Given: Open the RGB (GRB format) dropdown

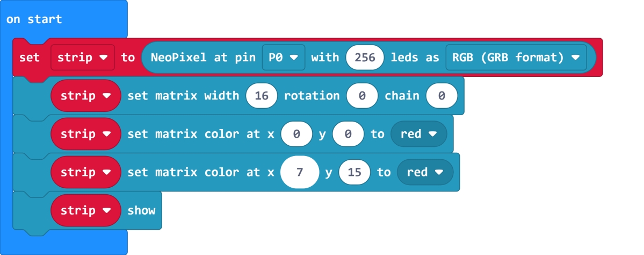Looking at the screenshot, I should tap(515, 57).
